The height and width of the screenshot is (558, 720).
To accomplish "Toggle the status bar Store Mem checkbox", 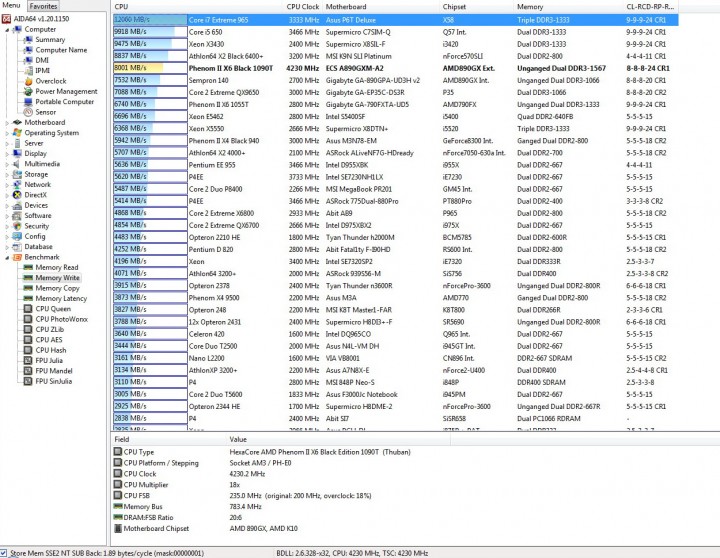I will 4,553.
